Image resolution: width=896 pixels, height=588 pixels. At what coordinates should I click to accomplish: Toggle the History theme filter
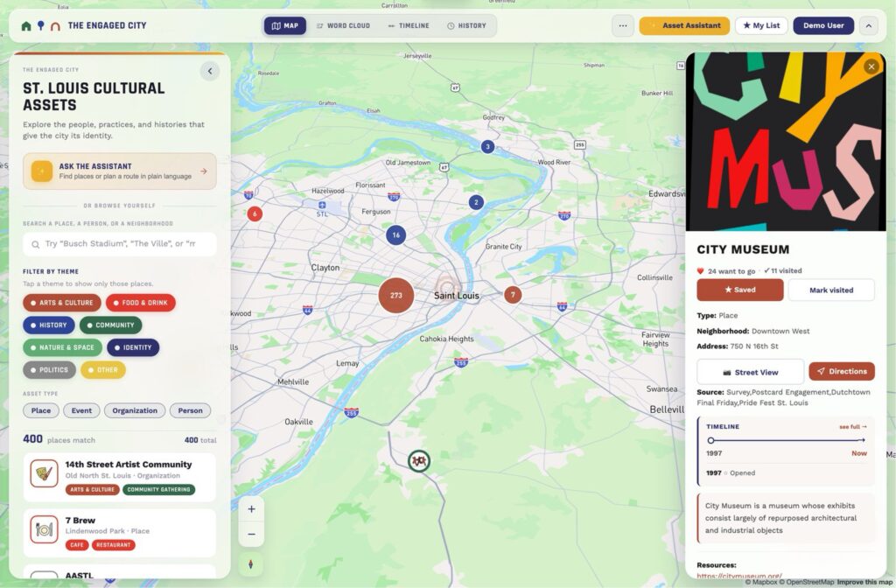click(49, 325)
